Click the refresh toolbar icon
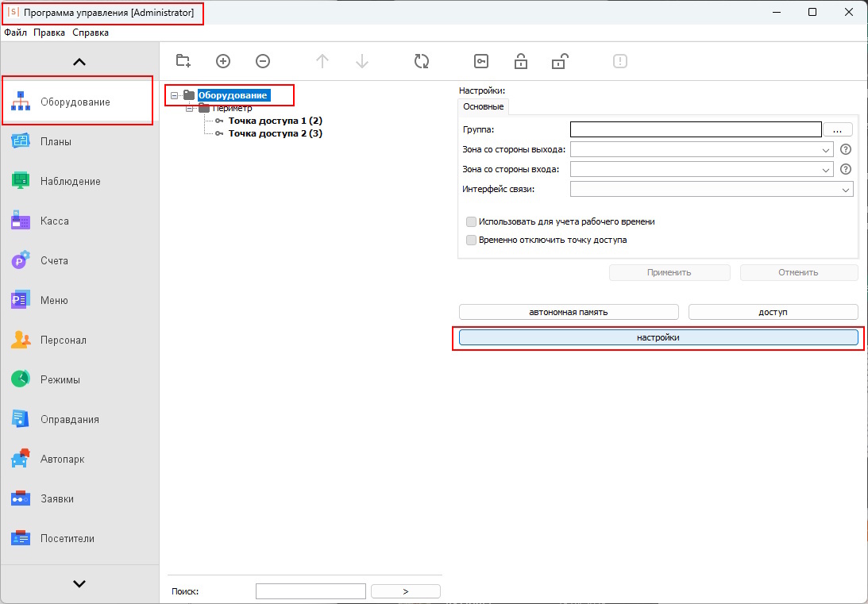 coord(422,61)
